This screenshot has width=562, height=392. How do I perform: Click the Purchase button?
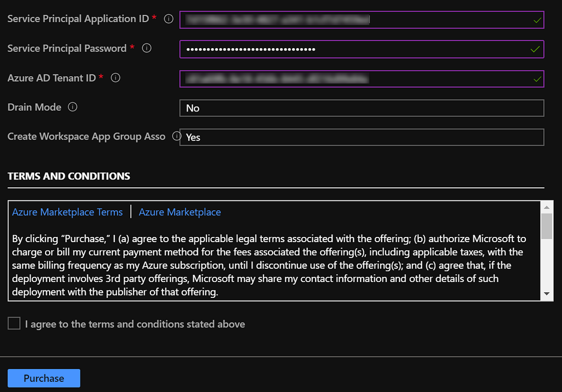[44, 378]
